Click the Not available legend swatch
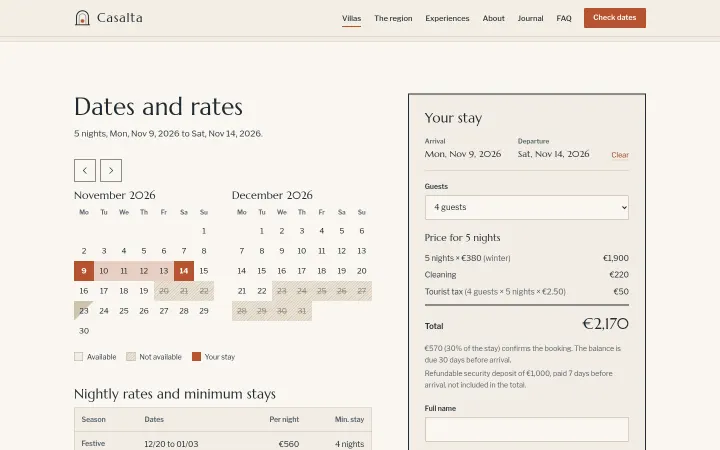 pos(131,357)
